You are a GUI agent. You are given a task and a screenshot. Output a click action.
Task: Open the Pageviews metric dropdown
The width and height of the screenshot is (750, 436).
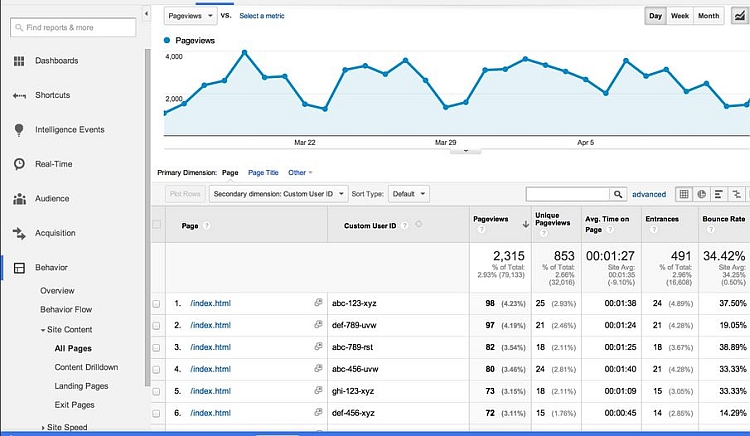click(x=191, y=16)
